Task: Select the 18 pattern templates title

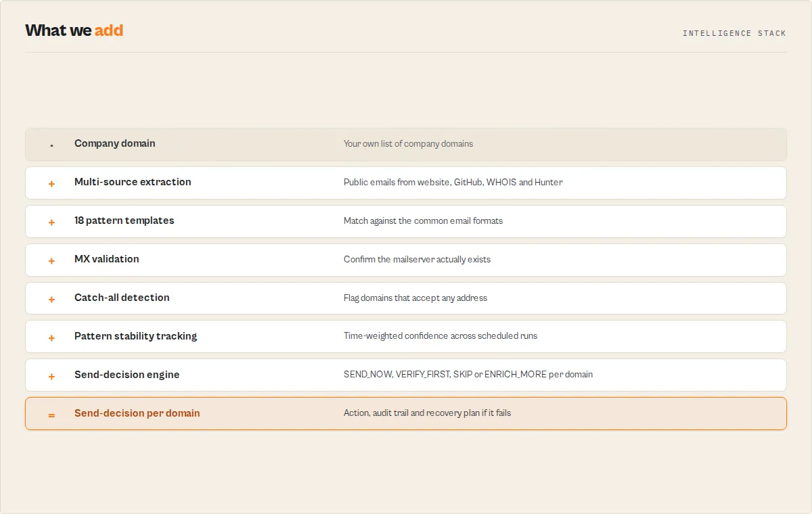Action: point(125,220)
